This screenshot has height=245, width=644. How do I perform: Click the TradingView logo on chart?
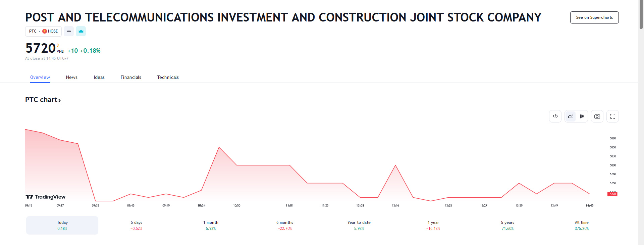coord(46,197)
